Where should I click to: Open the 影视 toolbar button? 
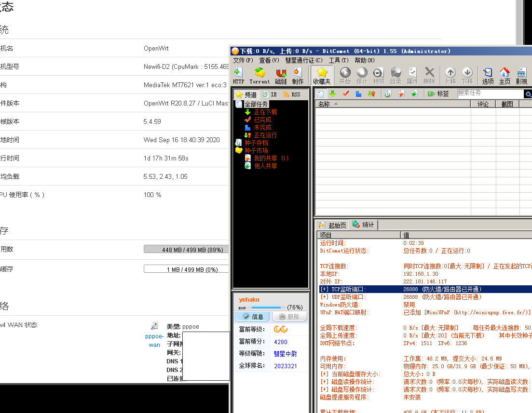(x=521, y=75)
